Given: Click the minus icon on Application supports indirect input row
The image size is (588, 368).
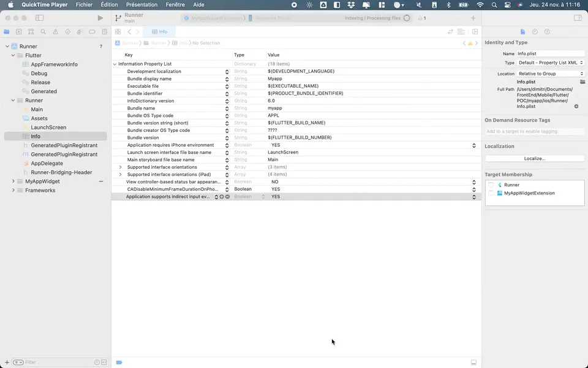Looking at the screenshot, I should tap(227, 197).
